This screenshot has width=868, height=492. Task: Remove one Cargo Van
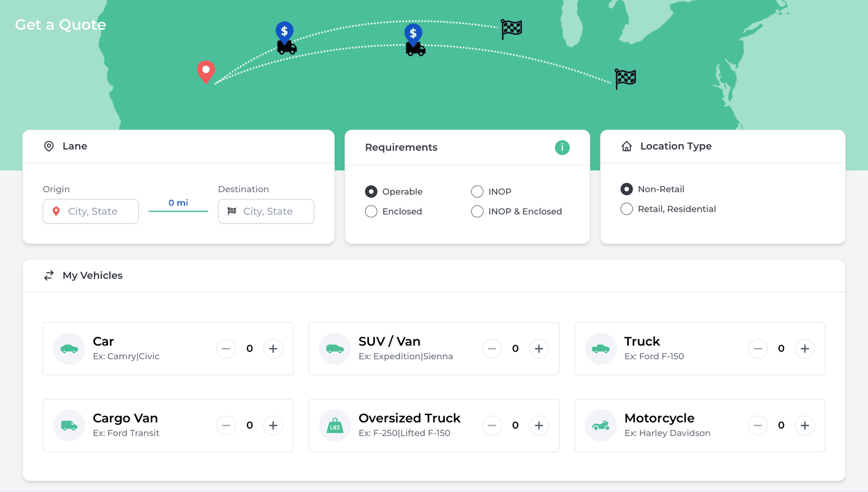pos(226,426)
